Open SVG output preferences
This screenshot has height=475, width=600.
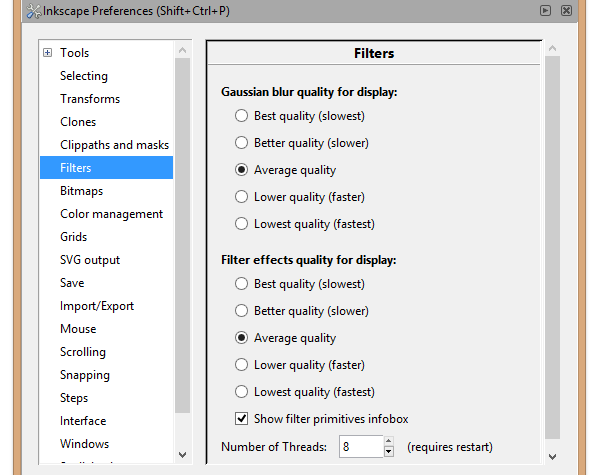90,260
